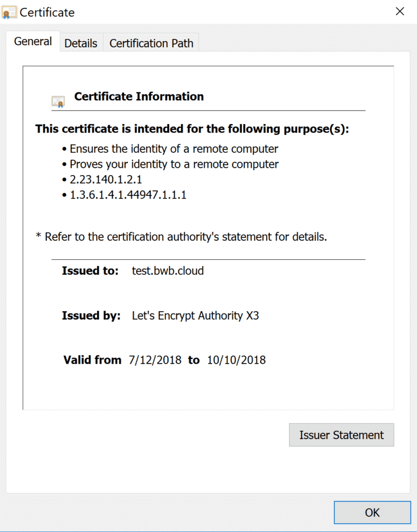
Task: Select the purpose 2.23.140.1.2.1 entry
Action: click(x=108, y=181)
